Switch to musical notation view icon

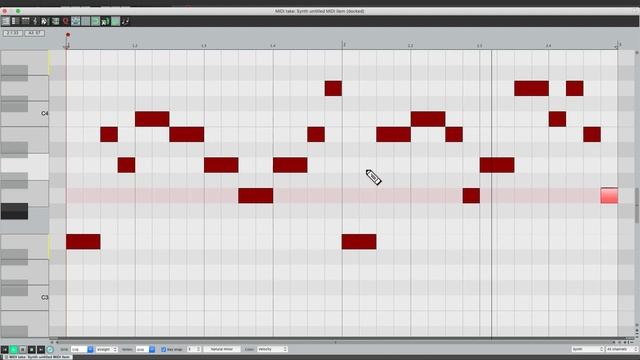[36, 21]
